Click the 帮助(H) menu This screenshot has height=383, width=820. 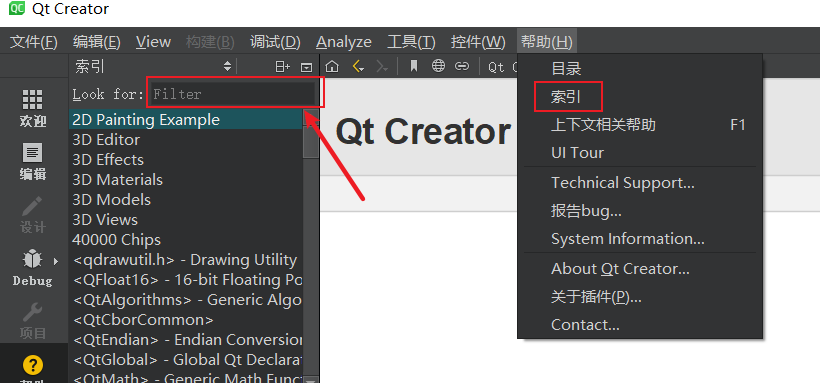tap(547, 42)
